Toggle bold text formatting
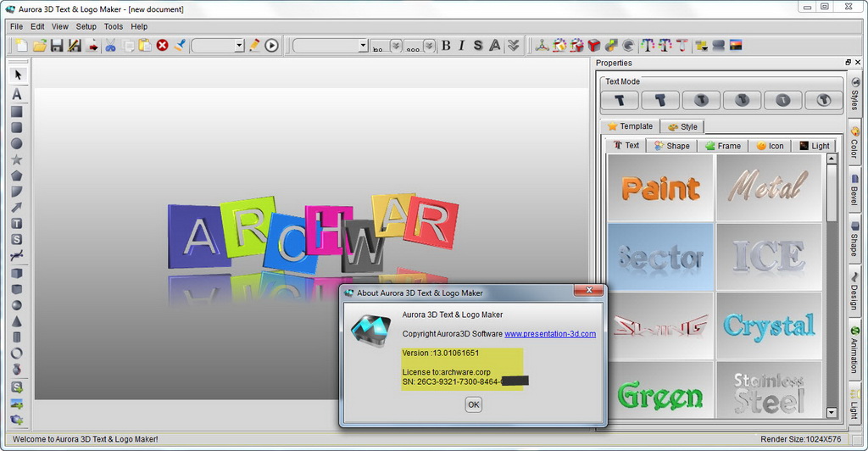This screenshot has width=868, height=451. pos(446,46)
